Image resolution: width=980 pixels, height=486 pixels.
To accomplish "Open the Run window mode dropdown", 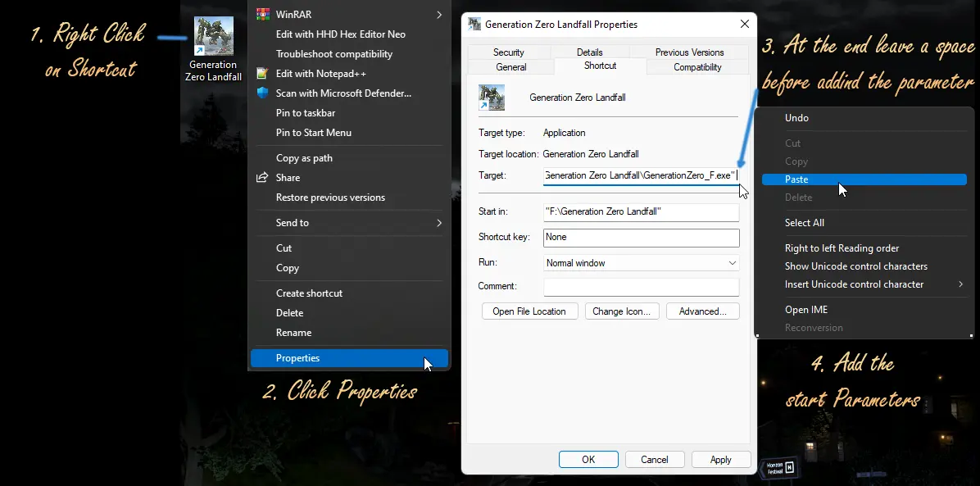I will pyautogui.click(x=732, y=263).
